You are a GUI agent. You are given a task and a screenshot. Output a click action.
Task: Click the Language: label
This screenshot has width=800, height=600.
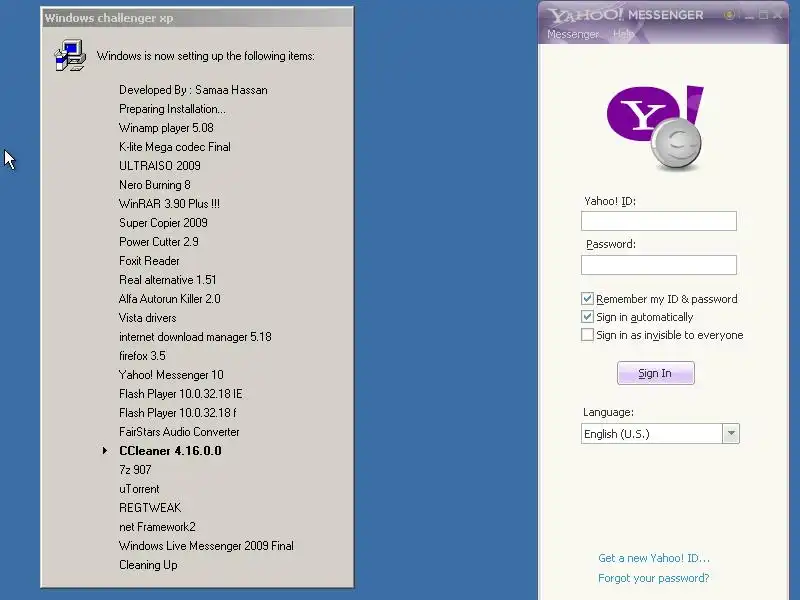tap(608, 412)
